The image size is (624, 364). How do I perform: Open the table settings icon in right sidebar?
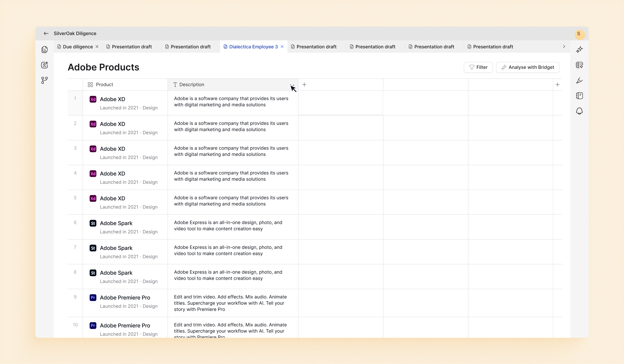pos(579,65)
